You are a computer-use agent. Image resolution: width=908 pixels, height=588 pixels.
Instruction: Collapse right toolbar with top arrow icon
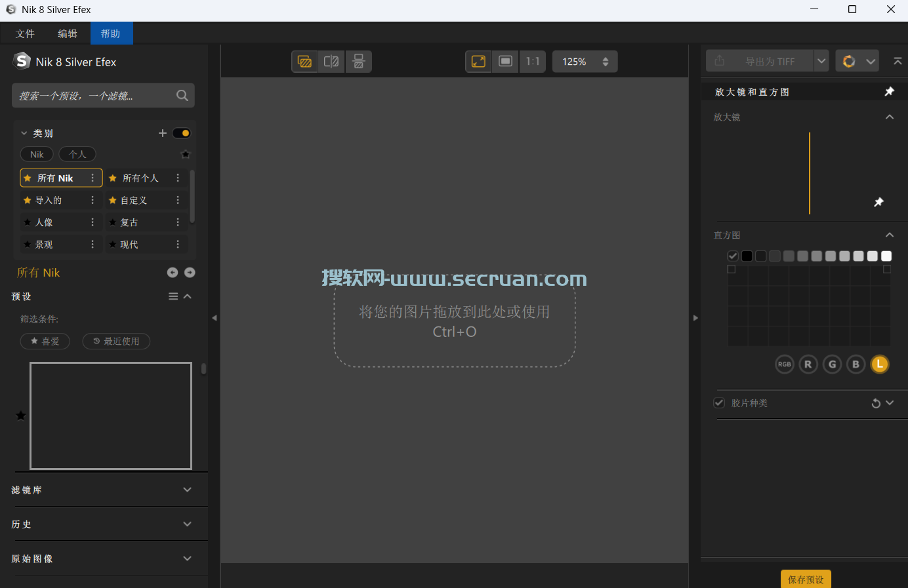click(x=898, y=61)
